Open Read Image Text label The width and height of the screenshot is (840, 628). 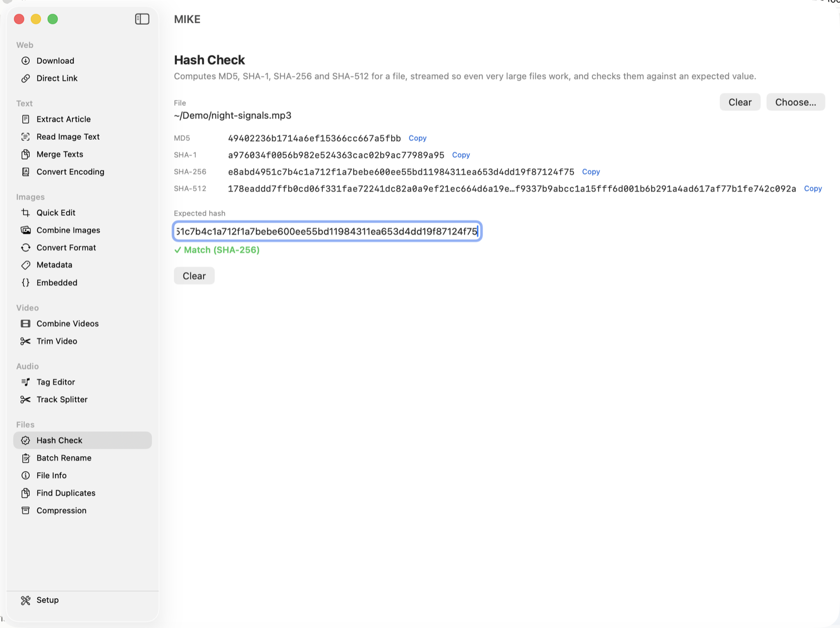[68, 137]
